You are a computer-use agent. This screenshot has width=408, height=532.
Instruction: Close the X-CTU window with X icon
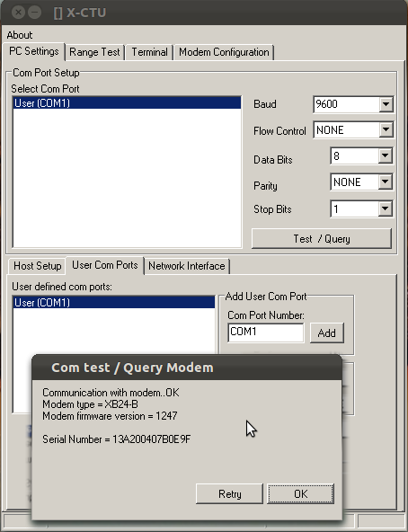coord(18,13)
